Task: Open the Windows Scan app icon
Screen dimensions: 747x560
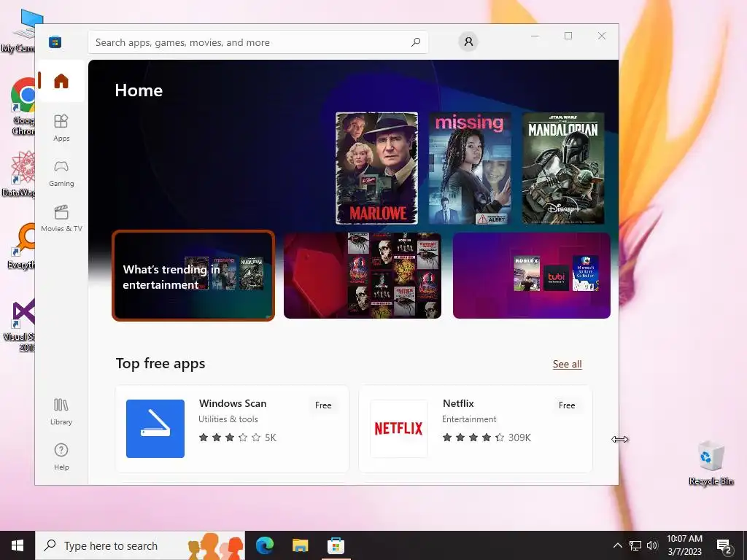Action: click(155, 429)
